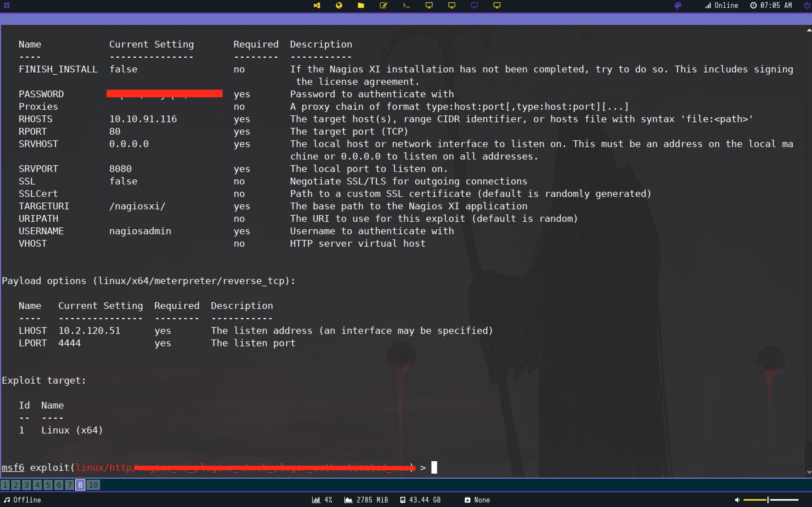The width and height of the screenshot is (812, 507).
Task: Switch to workspace 6
Action: (59, 485)
